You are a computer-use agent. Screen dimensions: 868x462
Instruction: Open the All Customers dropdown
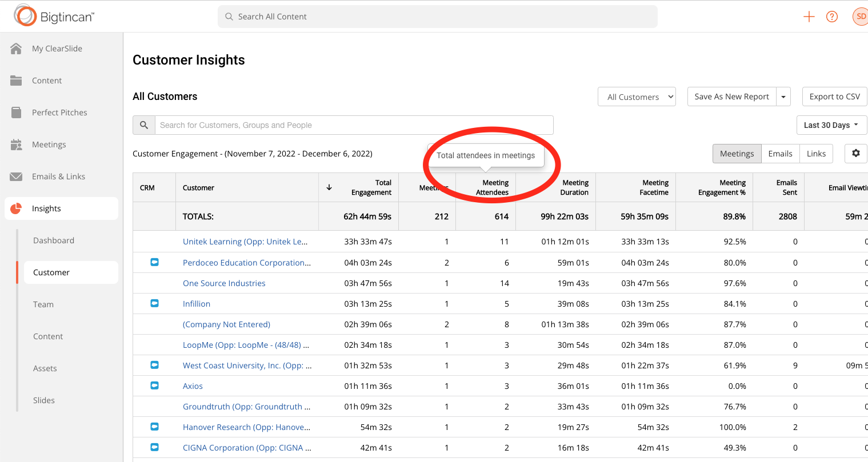(637, 97)
